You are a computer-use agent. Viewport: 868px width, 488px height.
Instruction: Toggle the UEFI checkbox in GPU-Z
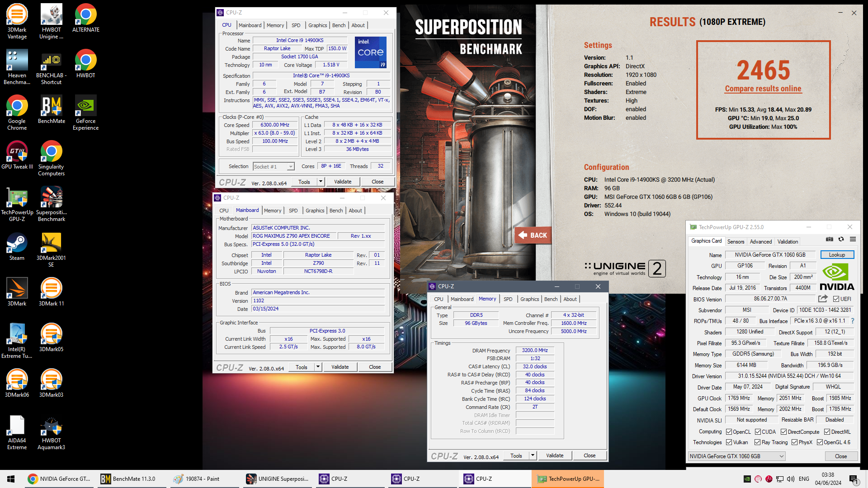836,299
